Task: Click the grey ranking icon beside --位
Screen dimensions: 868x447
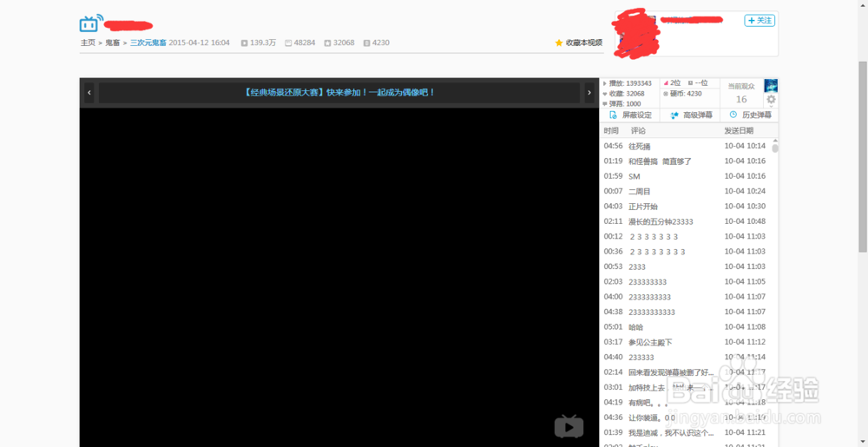Action: (x=690, y=83)
